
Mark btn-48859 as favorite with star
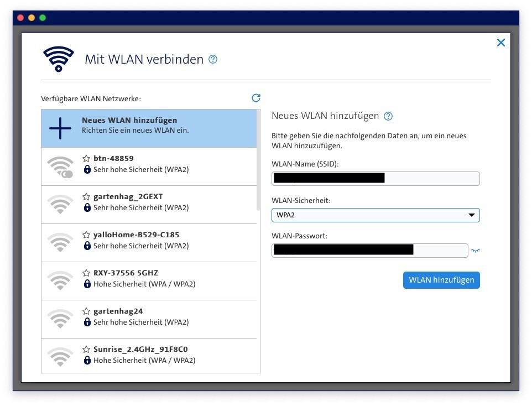[x=86, y=158]
